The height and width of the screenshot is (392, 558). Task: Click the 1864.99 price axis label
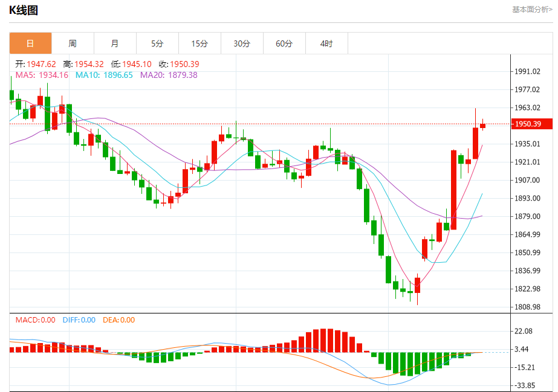(527, 234)
